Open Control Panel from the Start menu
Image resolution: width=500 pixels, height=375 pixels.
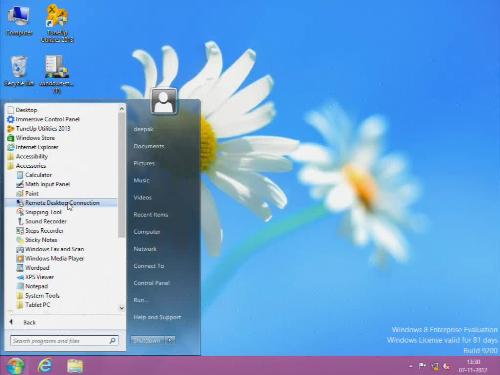(151, 283)
